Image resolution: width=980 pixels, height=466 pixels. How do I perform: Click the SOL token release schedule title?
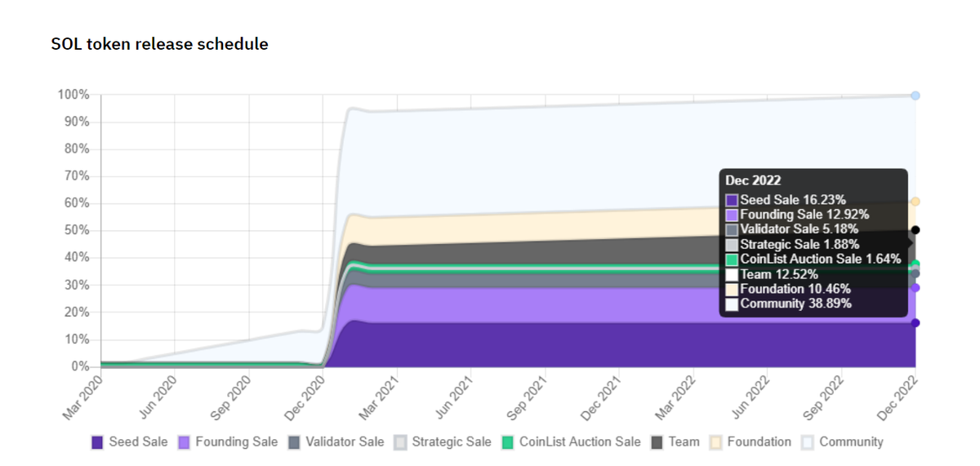159,44
